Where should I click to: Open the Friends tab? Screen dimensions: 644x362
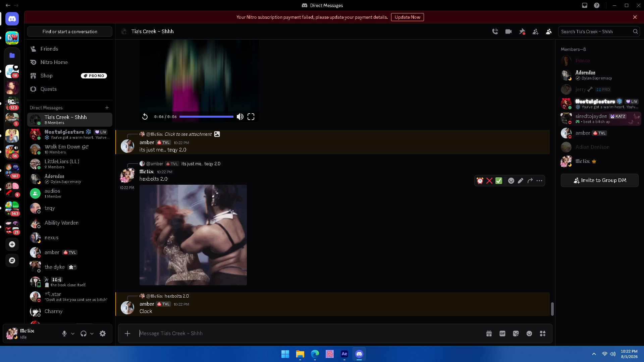70,49
